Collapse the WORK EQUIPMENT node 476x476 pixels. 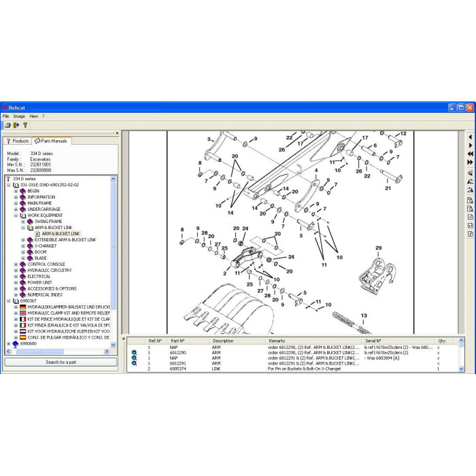pyautogui.click(x=16, y=216)
